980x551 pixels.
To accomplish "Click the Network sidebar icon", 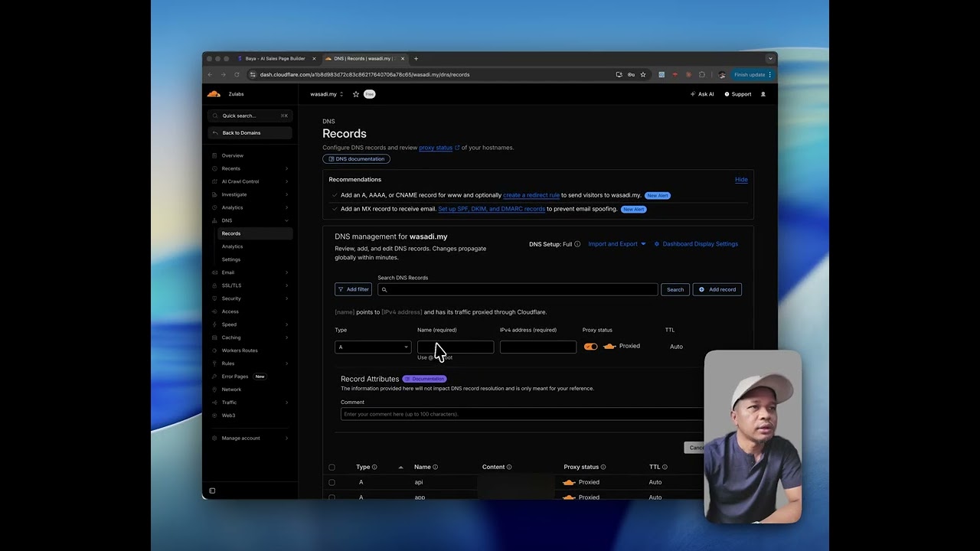I will pyautogui.click(x=214, y=390).
